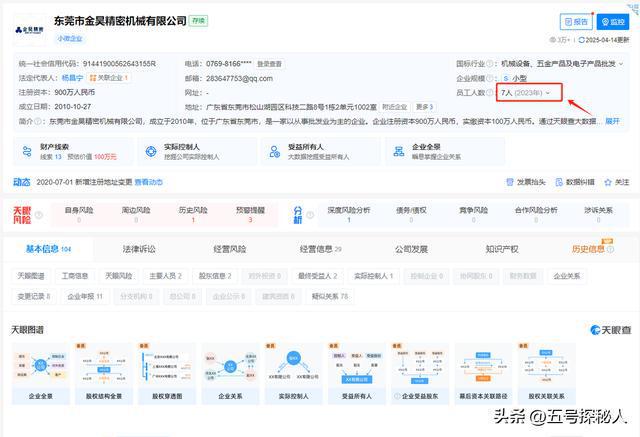Image resolution: width=640 pixels, height=437 pixels.
Task: Click the 实际控制人 card icon
Action: click(x=151, y=151)
